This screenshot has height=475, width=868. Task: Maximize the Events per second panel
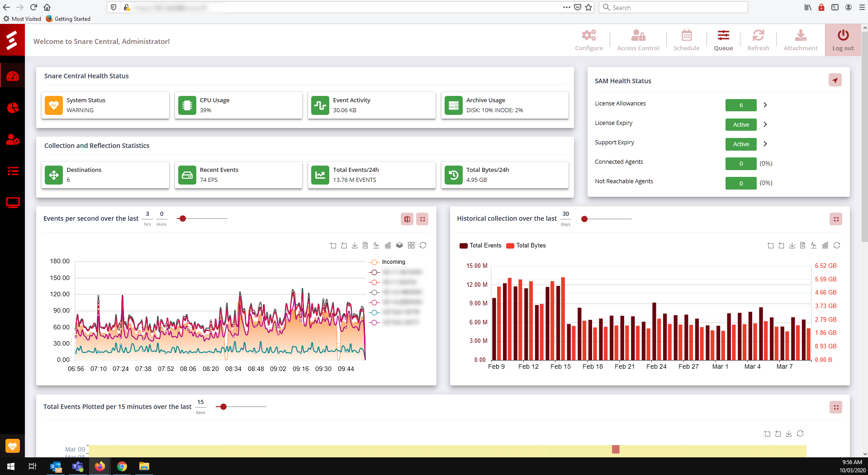tap(422, 219)
